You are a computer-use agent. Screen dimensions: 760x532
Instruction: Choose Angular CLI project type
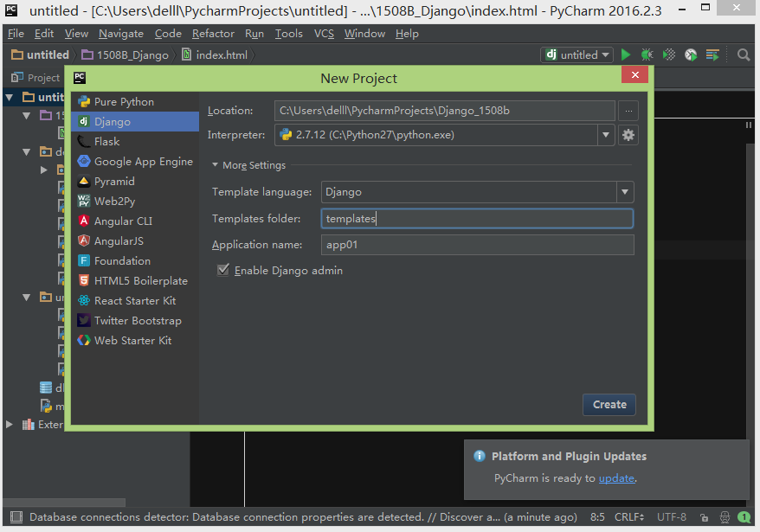pos(135,221)
